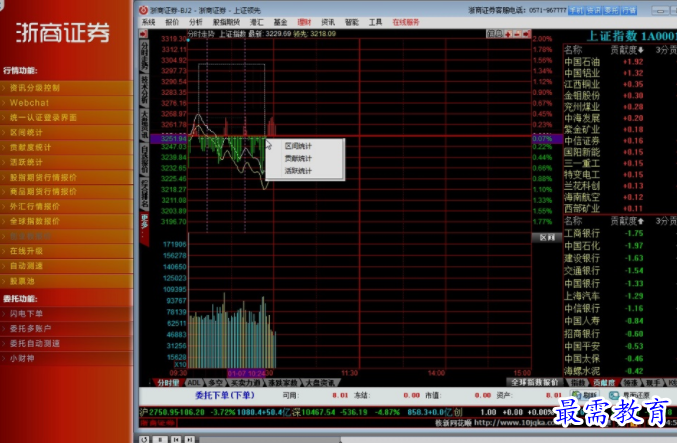Expand 贡献度统计 in the left sidebar
Viewport: 677px width, 443px height.
coord(66,147)
